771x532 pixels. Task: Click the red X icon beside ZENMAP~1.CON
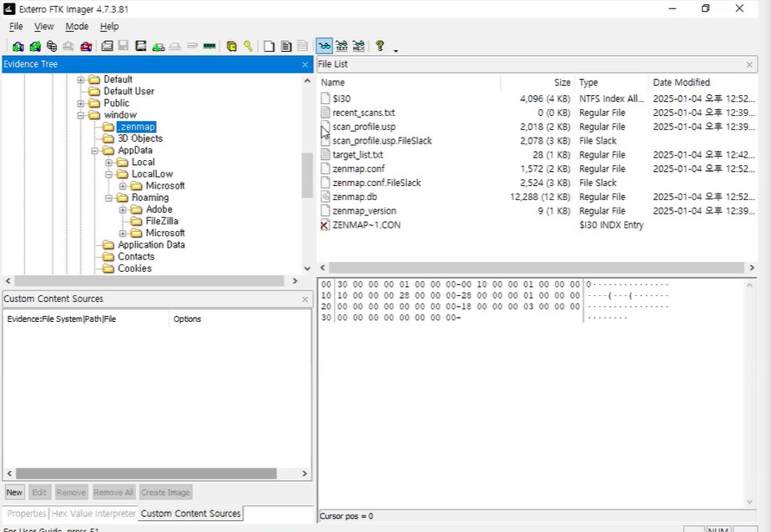point(325,225)
